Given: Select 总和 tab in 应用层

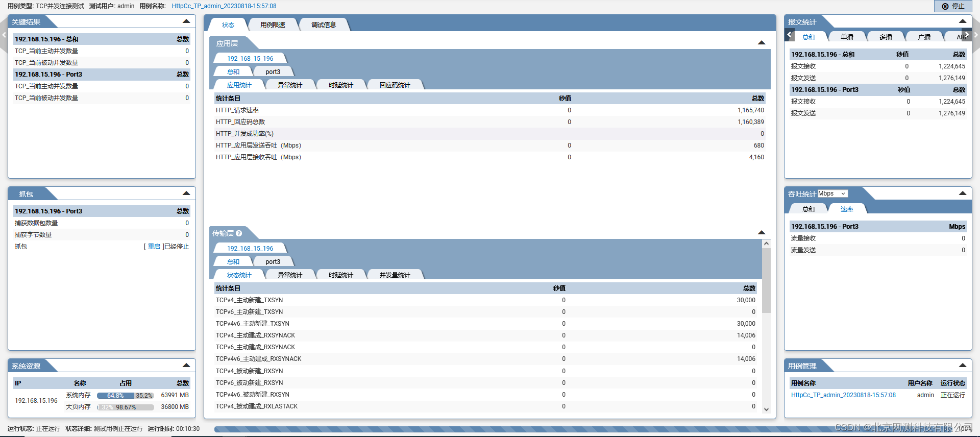Looking at the screenshot, I should coord(233,72).
